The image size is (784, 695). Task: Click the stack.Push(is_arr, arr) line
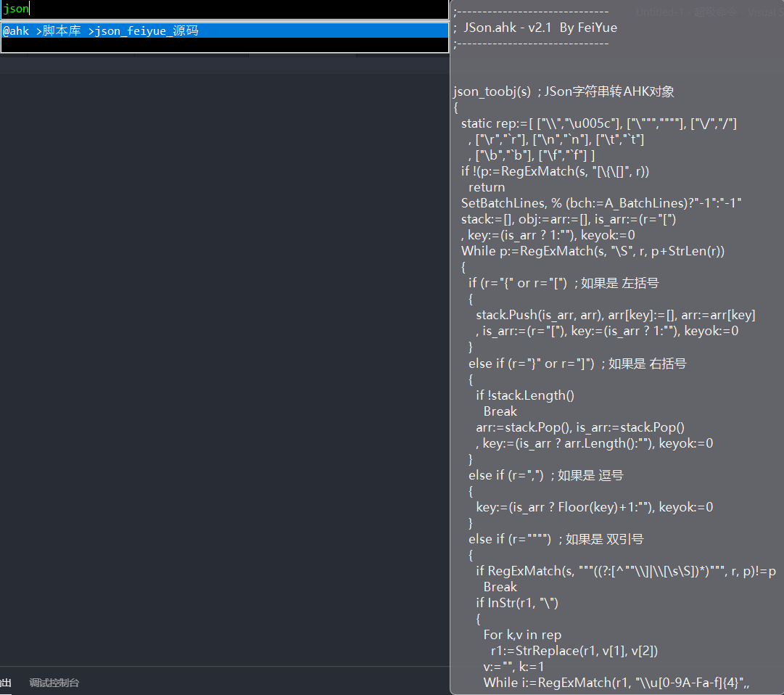[615, 315]
